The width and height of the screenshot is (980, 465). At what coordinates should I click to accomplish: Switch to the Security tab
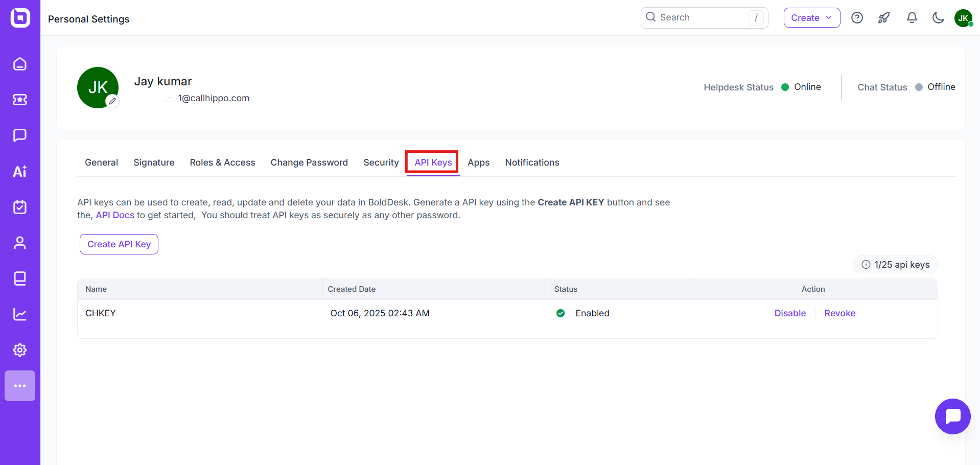pyautogui.click(x=381, y=162)
